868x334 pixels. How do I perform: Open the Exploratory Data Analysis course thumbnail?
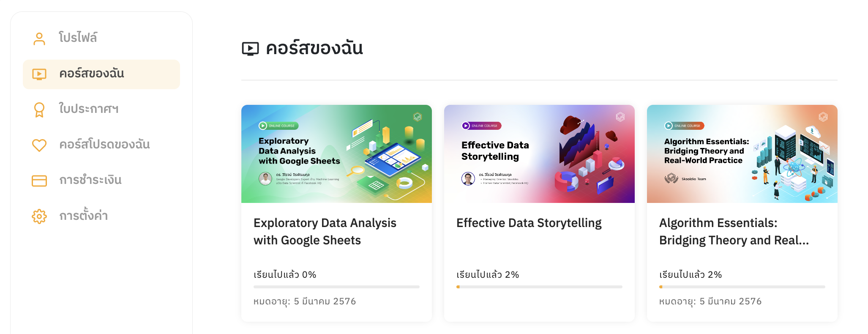point(336,154)
